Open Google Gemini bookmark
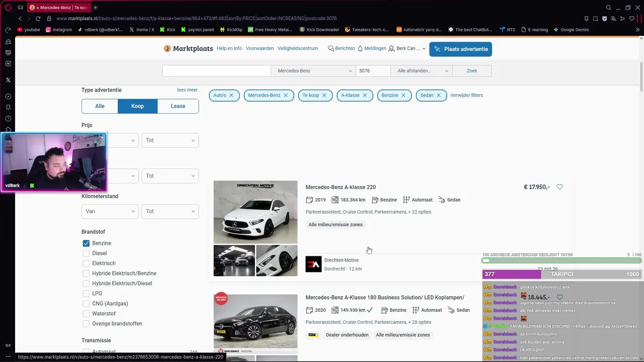 571,30
